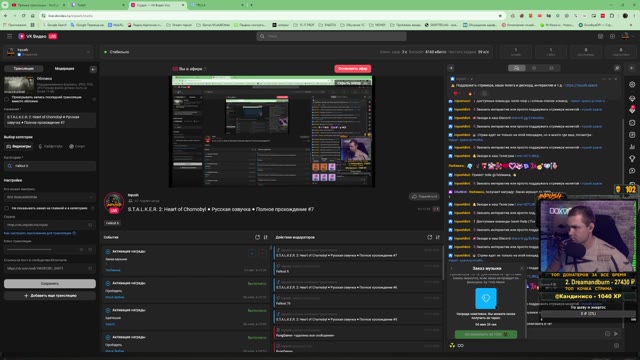640x360 pixels.
Task: Open the settings gear in right sidebar
Action: click(632, 84)
